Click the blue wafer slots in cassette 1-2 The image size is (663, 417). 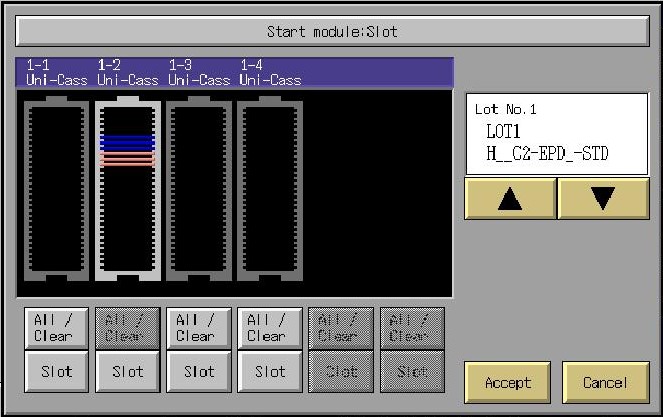pos(127,143)
